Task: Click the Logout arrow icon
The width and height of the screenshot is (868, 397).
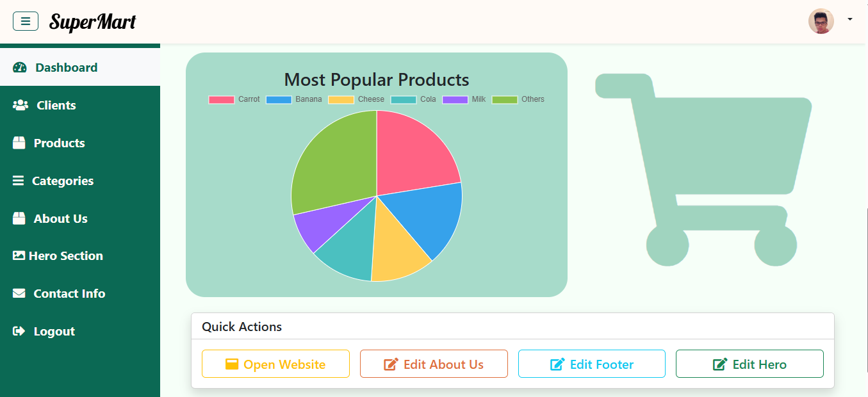Action: tap(19, 331)
